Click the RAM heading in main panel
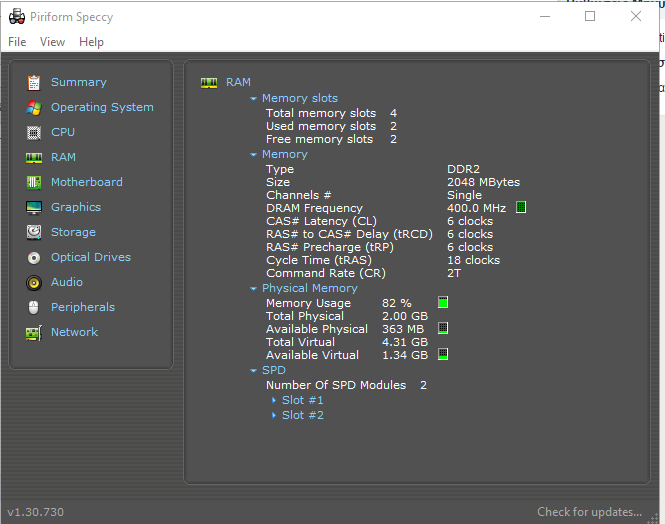 [238, 82]
